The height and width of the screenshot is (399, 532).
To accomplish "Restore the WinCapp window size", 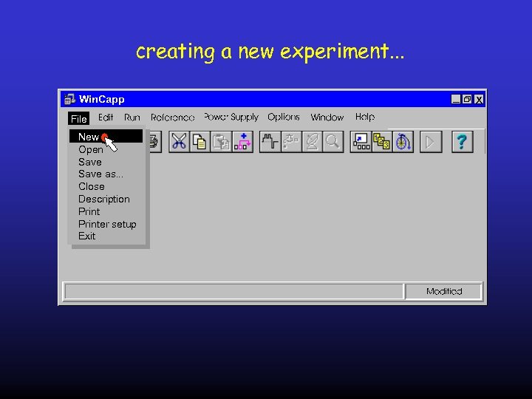I will coord(467,100).
